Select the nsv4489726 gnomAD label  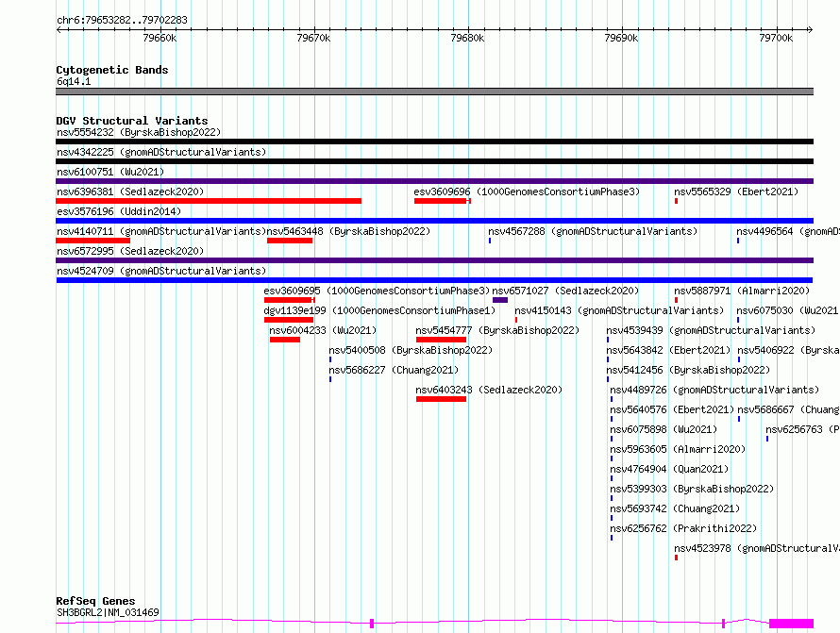click(714, 390)
